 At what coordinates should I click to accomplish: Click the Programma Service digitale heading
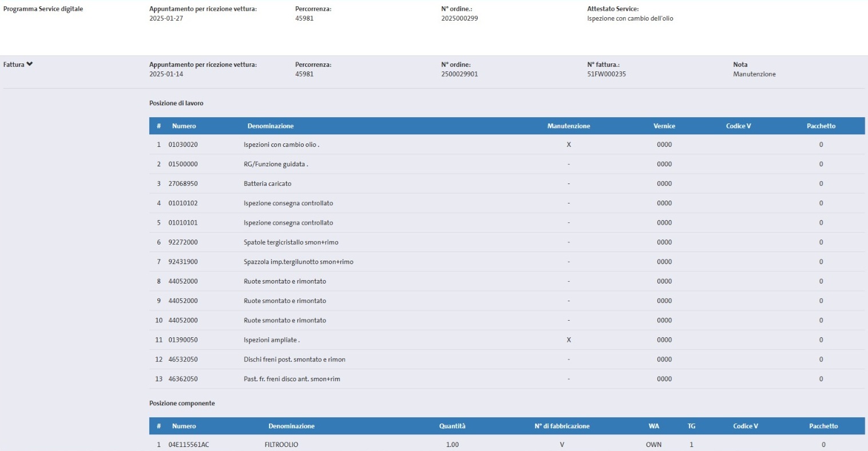click(x=43, y=9)
